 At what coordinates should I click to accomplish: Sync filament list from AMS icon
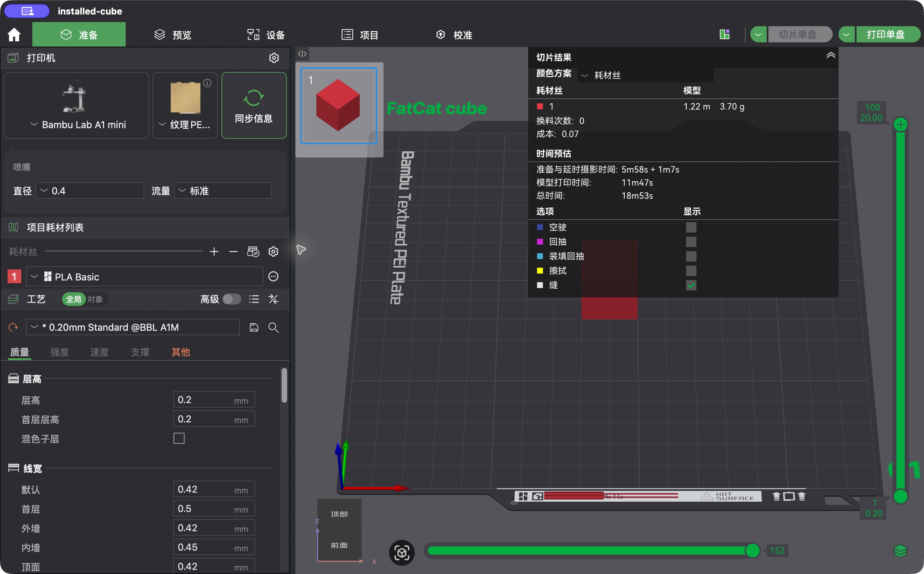tap(253, 251)
